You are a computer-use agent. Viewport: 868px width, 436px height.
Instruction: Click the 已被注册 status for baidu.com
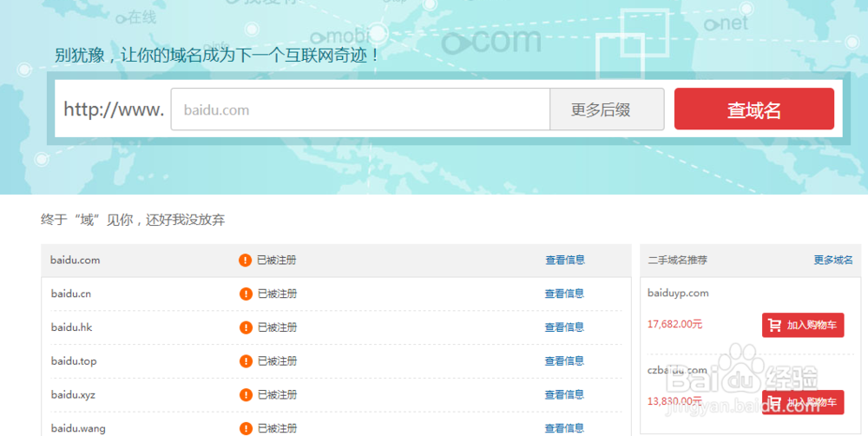276,260
